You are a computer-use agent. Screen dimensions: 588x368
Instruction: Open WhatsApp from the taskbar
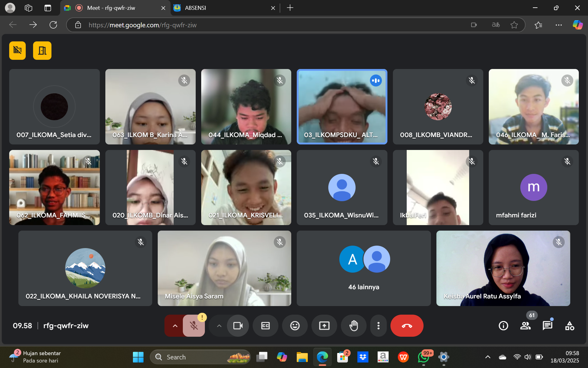424,357
